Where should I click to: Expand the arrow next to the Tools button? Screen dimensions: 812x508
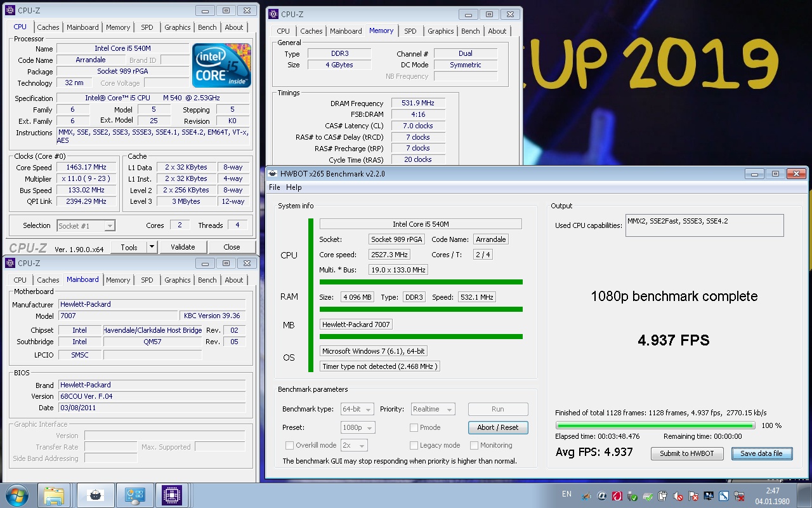[152, 247]
